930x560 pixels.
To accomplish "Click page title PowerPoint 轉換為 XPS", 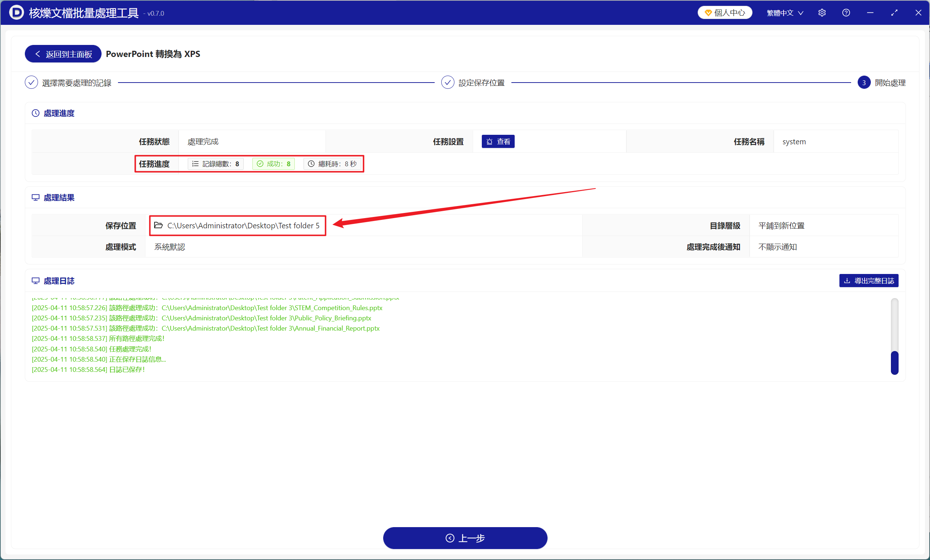I will (x=153, y=54).
